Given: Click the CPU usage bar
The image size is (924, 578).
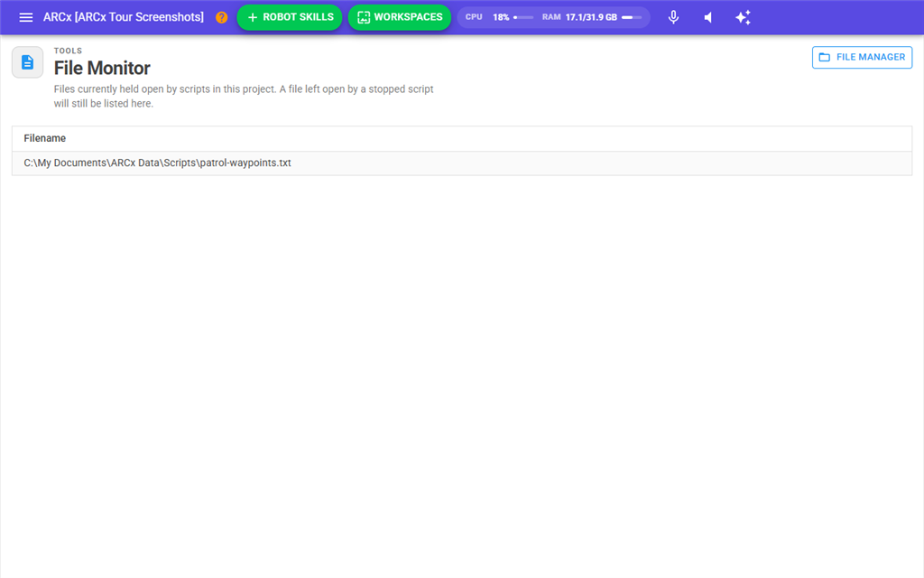Looking at the screenshot, I should [523, 17].
